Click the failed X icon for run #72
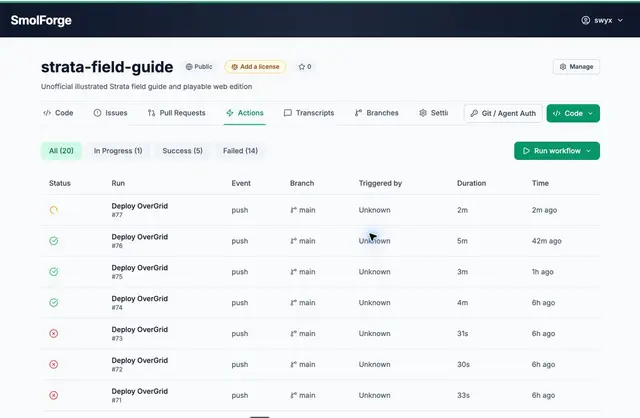The image size is (640, 418). point(53,365)
